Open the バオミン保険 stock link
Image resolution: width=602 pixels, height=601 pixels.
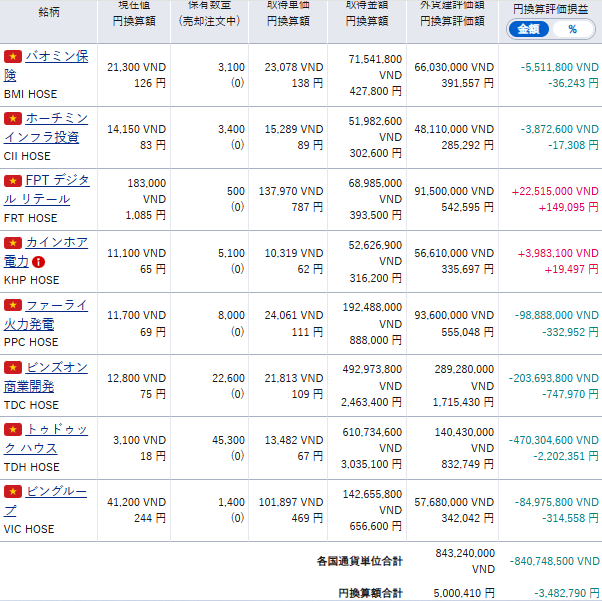pyautogui.click(x=55, y=58)
